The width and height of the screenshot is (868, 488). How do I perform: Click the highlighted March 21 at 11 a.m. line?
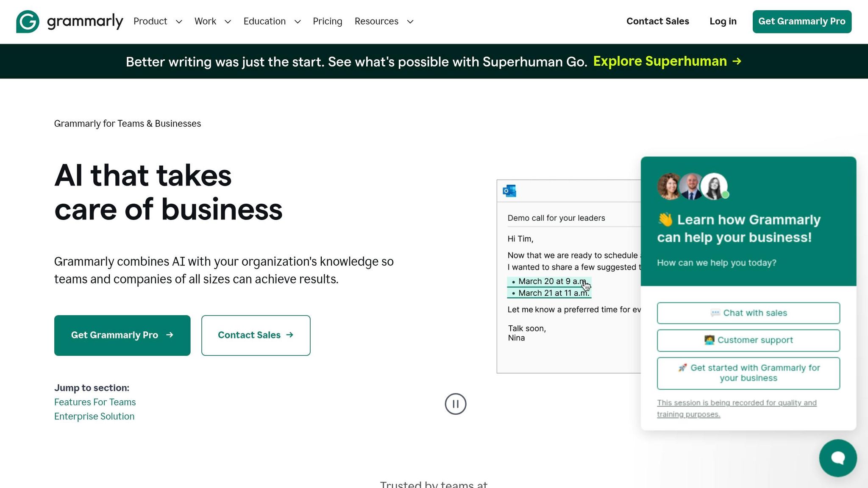pos(549,293)
